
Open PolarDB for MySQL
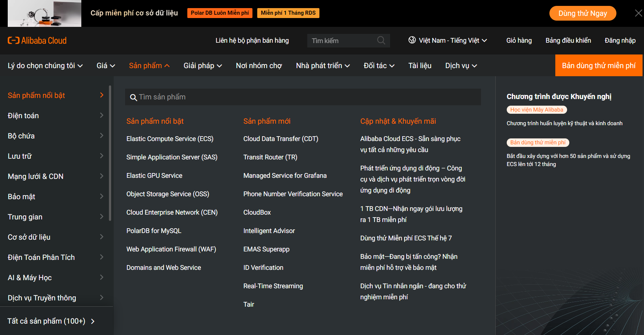point(154,231)
